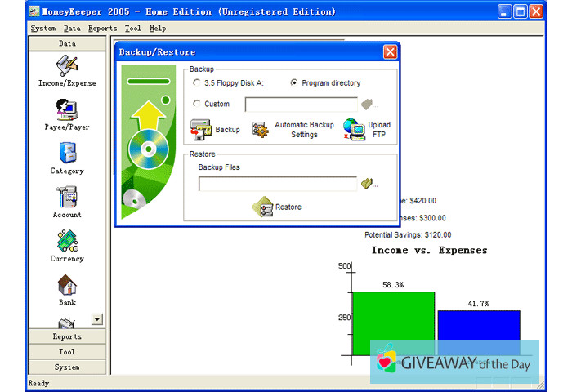Select the 3.5 Floppy Disk A: option

click(x=196, y=83)
